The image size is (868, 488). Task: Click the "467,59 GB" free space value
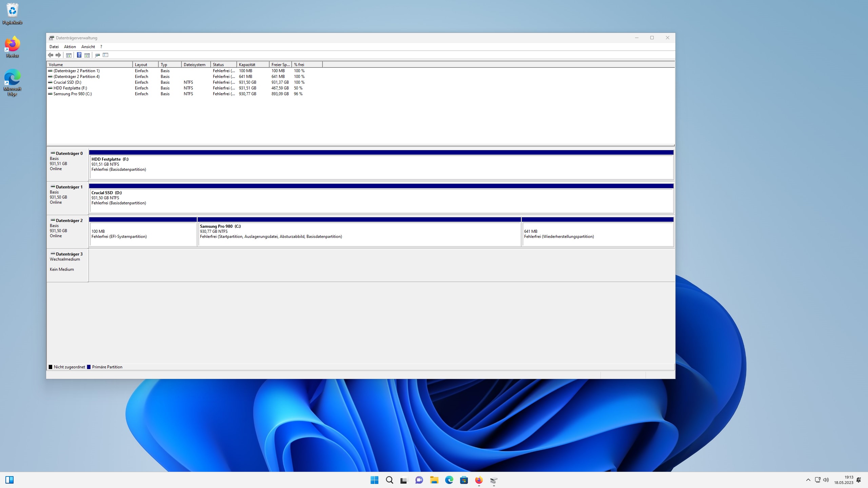[x=280, y=88]
